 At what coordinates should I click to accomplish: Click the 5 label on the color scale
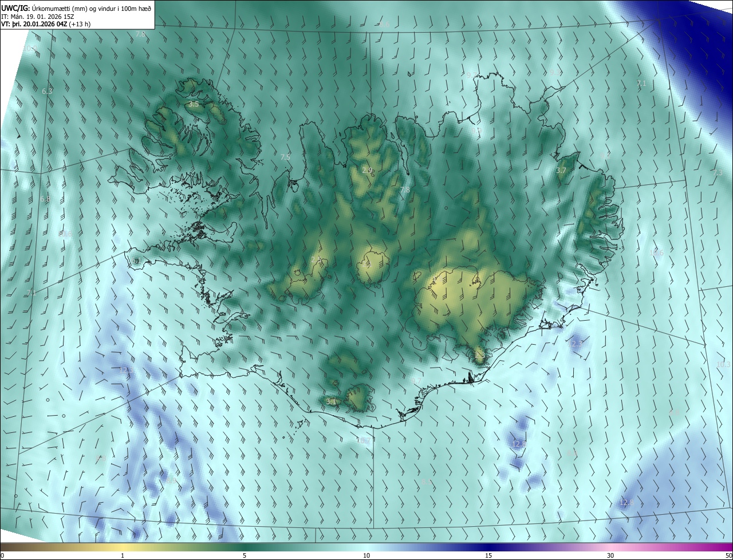click(x=245, y=556)
